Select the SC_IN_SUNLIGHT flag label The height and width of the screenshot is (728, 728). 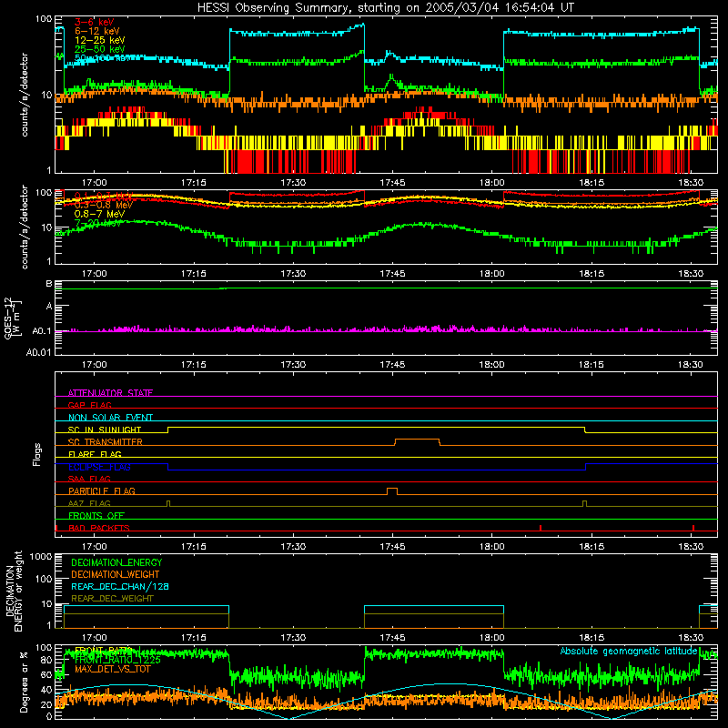105,430
